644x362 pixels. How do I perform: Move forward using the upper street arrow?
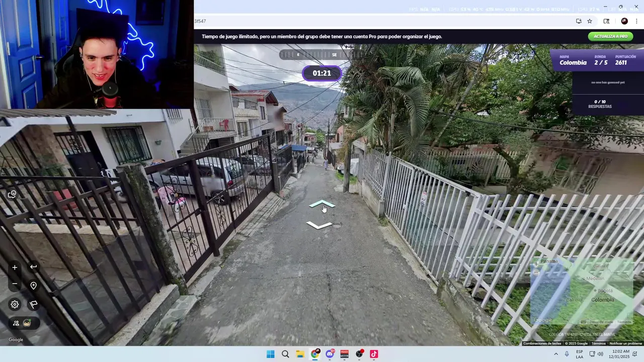click(x=322, y=204)
